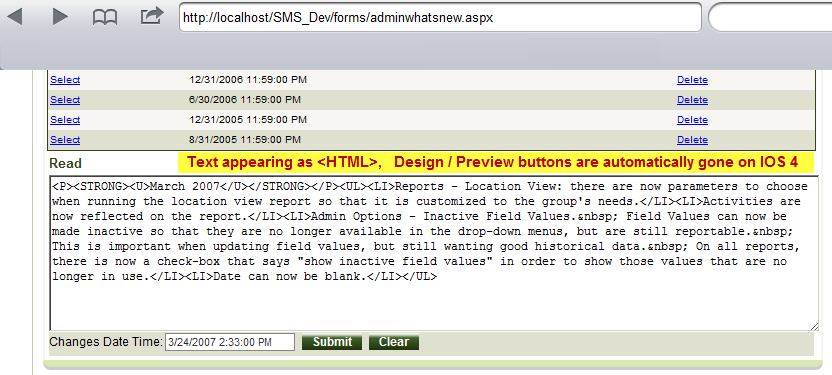Delete the 8/31/2005 entry
The image size is (832, 375).
click(x=692, y=140)
